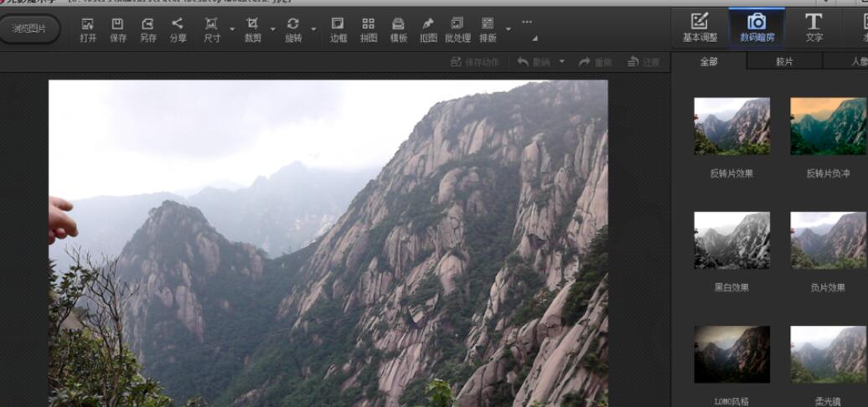Expand the 裁剪 crop dropdown arrow
The image size is (868, 407).
coord(273,29)
